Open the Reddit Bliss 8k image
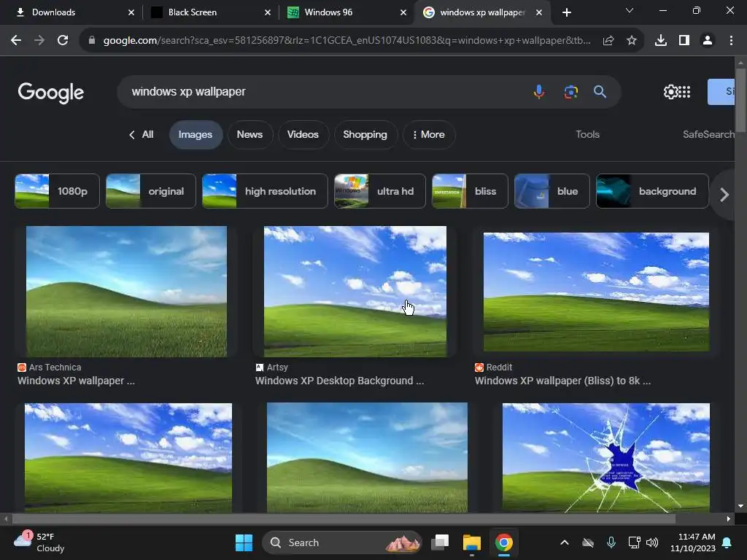The image size is (747, 560). click(596, 292)
